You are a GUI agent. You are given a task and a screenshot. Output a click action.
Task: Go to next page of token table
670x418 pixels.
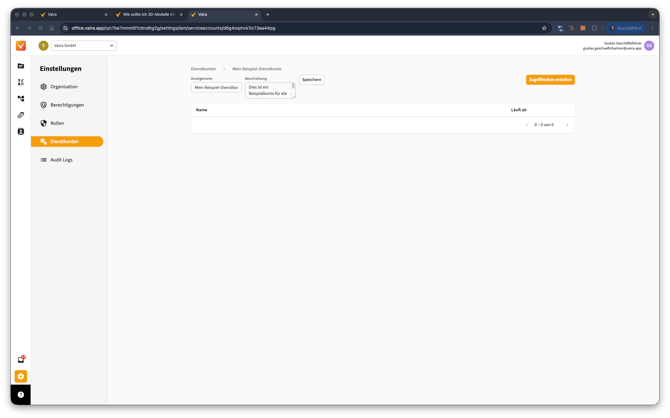click(567, 125)
